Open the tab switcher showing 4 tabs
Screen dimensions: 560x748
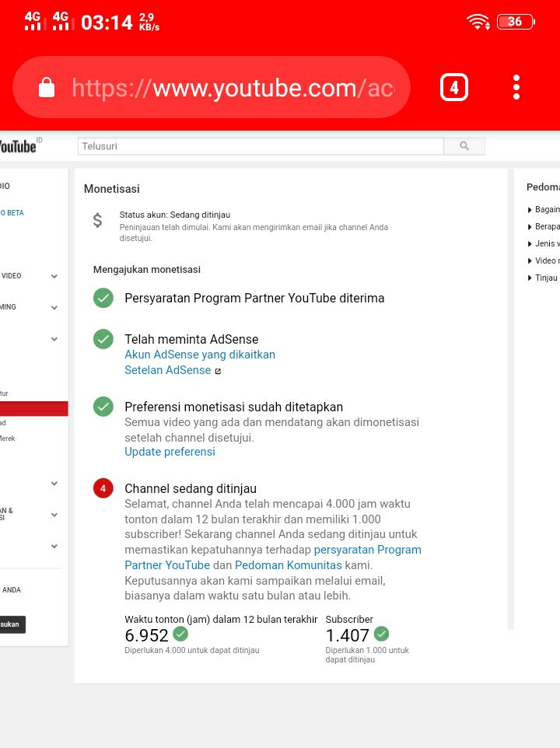(x=453, y=87)
